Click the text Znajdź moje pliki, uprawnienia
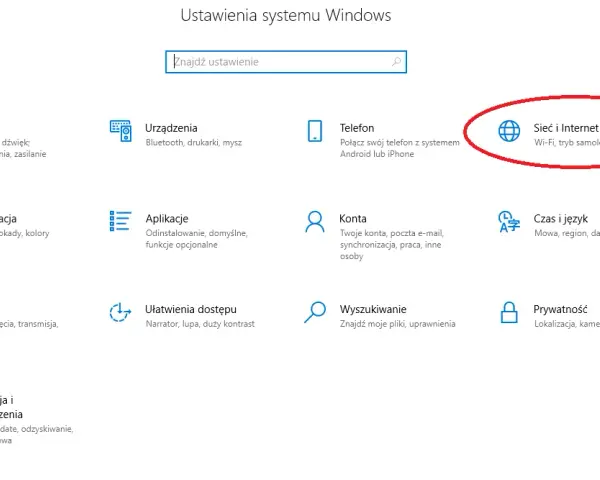Viewport: 600px width, 480px height. (398, 324)
